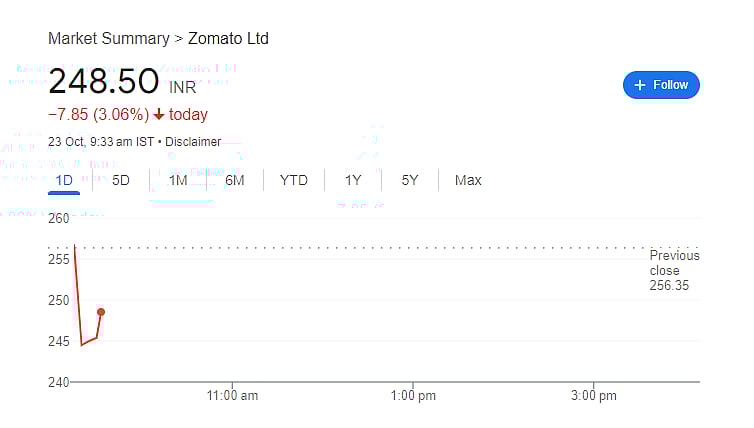Image resolution: width=754 pixels, height=428 pixels.
Task: Show the 1M chart range
Action: click(178, 180)
